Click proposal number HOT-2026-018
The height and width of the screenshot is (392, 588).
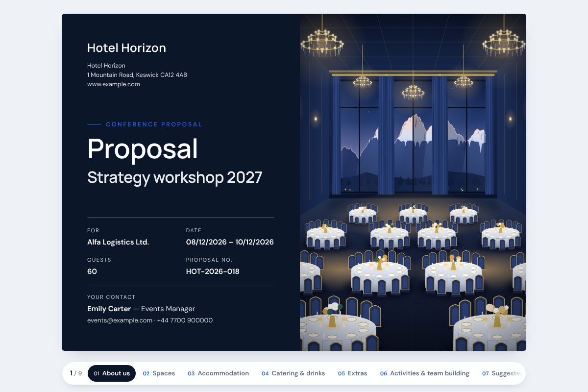(x=213, y=271)
